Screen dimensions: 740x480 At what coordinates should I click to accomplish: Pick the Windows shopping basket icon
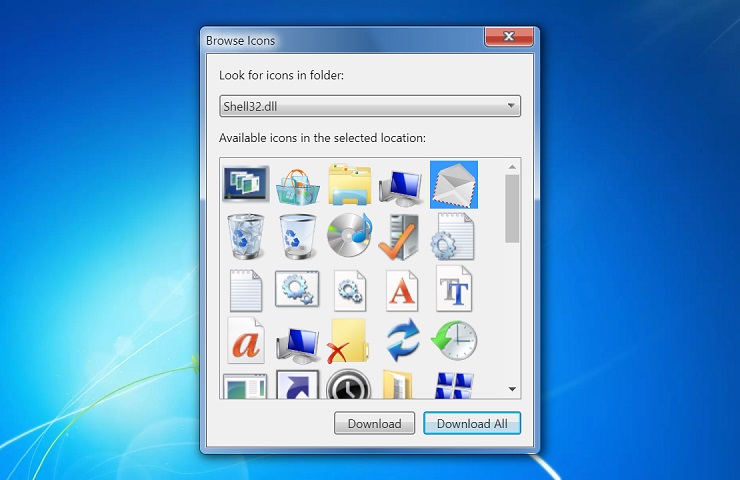pyautogui.click(x=297, y=186)
